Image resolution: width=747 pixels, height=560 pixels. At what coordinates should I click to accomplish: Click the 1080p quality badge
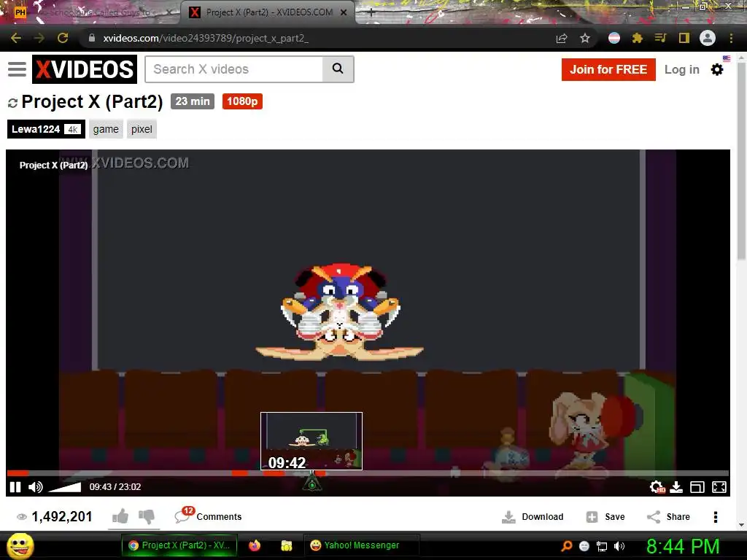coord(242,101)
